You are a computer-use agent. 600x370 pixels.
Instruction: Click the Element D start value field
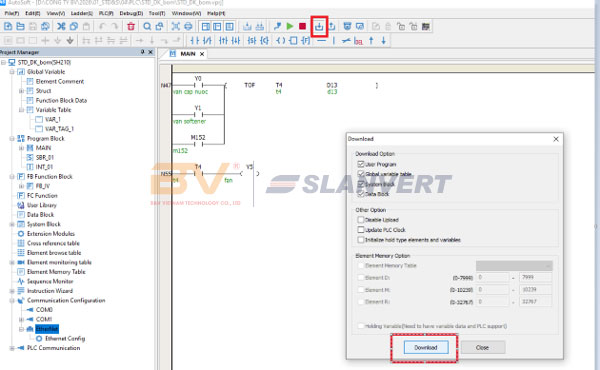pos(492,277)
